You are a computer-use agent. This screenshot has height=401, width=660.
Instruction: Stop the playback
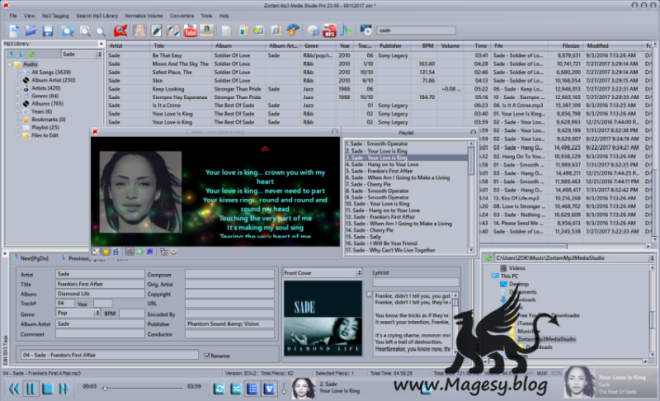tap(48, 389)
